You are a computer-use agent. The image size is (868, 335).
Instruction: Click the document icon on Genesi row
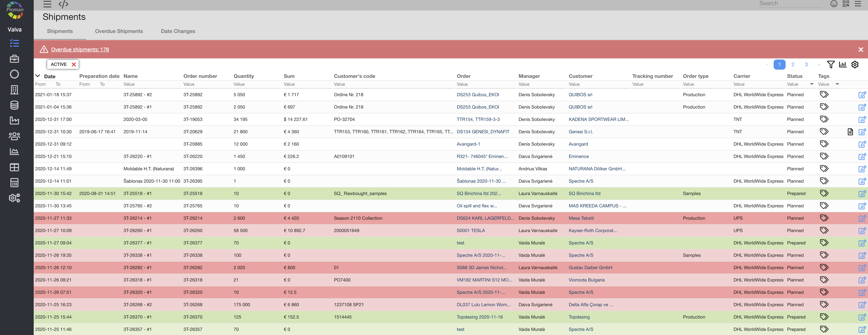pyautogui.click(x=850, y=132)
